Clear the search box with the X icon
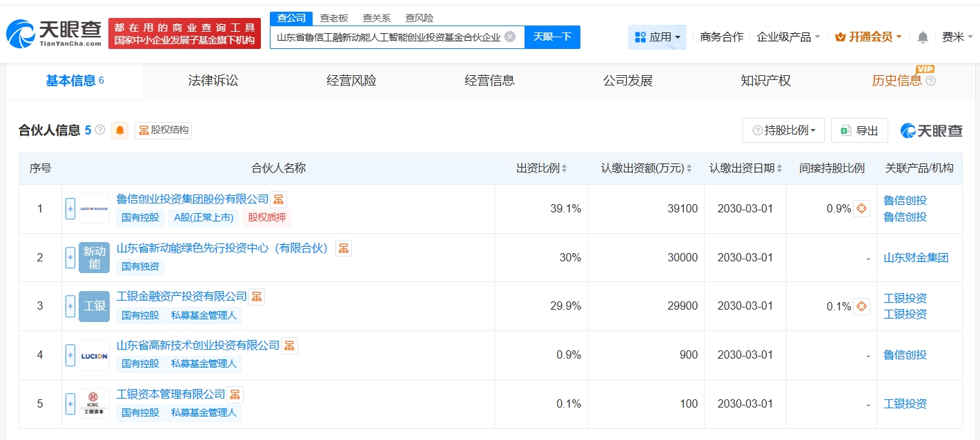980x440 pixels. [x=510, y=37]
